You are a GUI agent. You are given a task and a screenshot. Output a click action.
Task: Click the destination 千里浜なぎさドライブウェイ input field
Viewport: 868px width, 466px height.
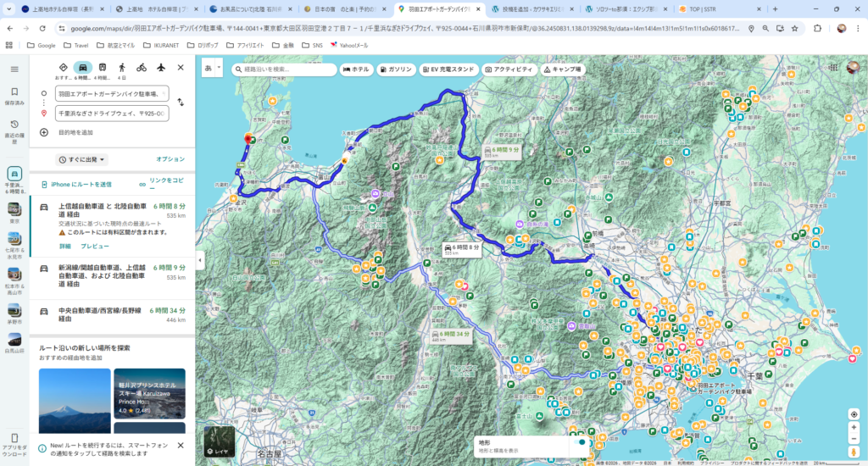click(111, 113)
